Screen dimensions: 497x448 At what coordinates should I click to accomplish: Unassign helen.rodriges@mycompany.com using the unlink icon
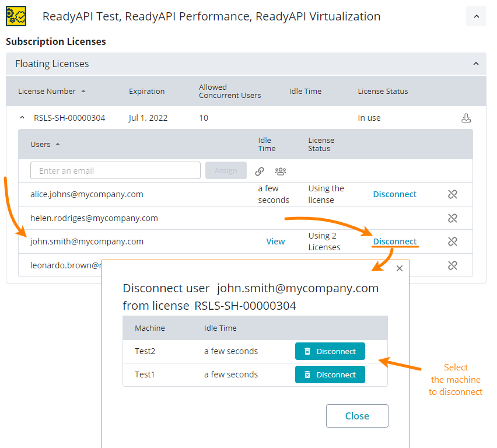coord(452,218)
